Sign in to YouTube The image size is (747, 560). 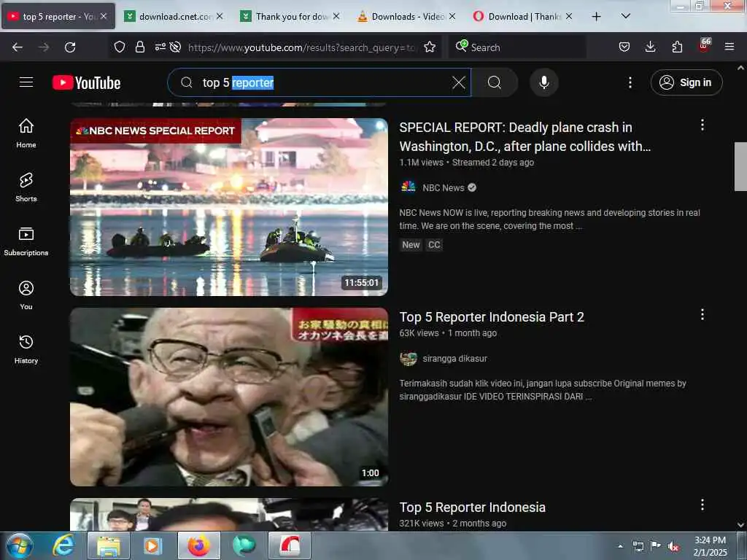pyautogui.click(x=686, y=82)
